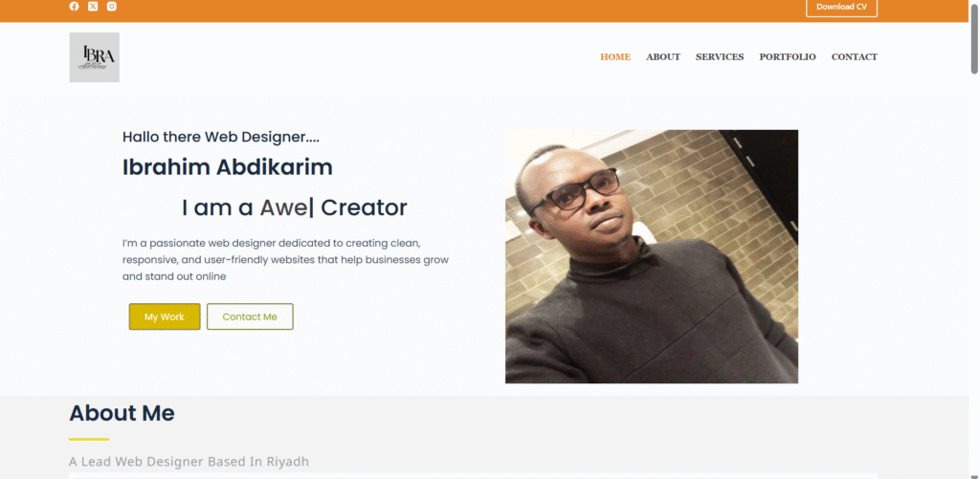Click the 'Hallo there Web Designer' greeting
Viewport: 980px width, 479px height.
click(x=221, y=137)
